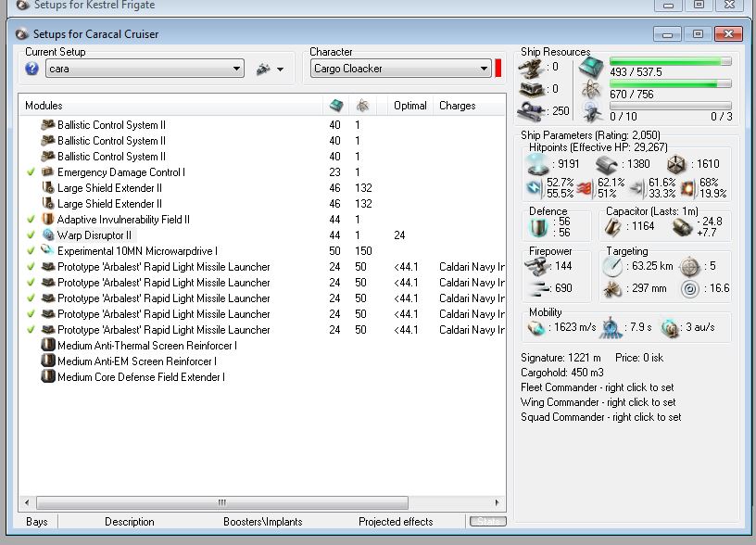Toggle checkmark of second Arbalest missile launcher
The image size is (756, 545).
tap(31, 282)
